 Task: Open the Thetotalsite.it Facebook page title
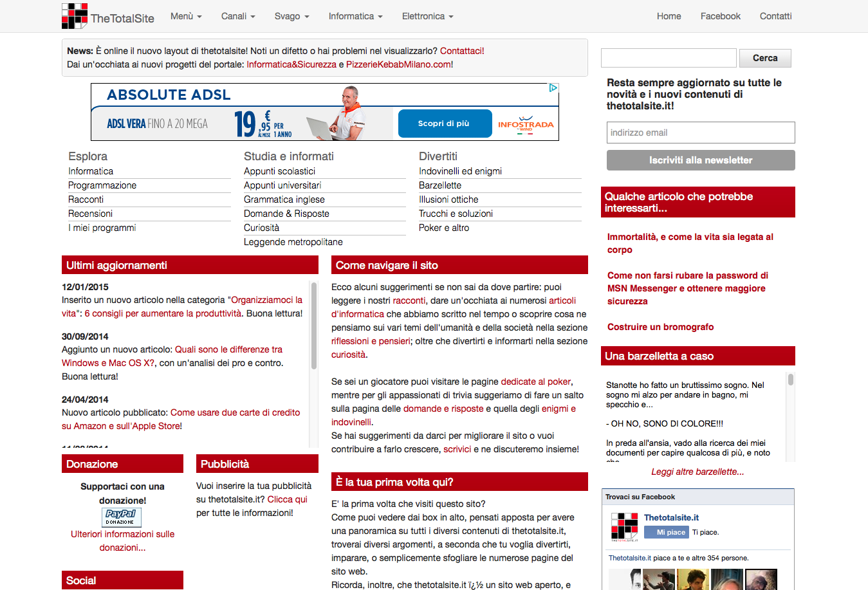(x=671, y=517)
